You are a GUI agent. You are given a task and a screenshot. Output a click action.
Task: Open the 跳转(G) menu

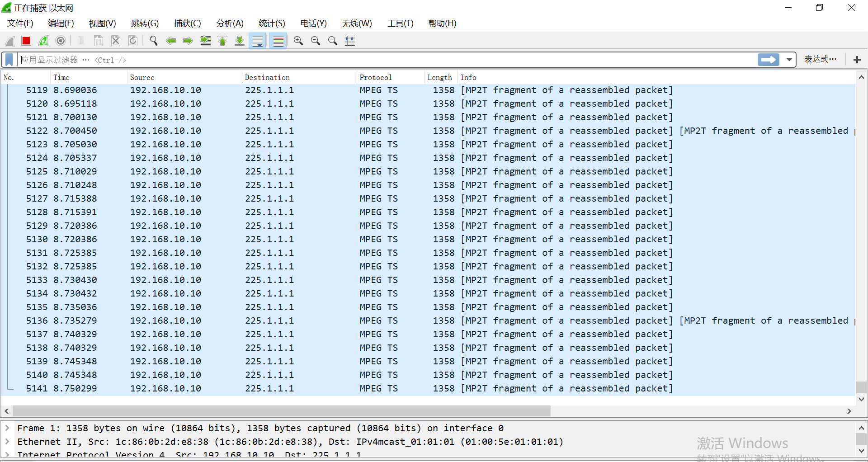pyautogui.click(x=145, y=23)
